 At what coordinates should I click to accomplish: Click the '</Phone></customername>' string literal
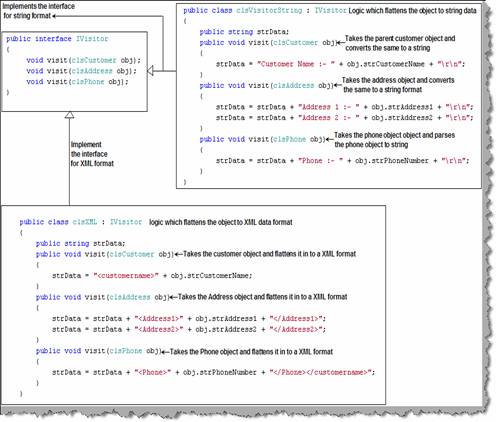(321, 372)
